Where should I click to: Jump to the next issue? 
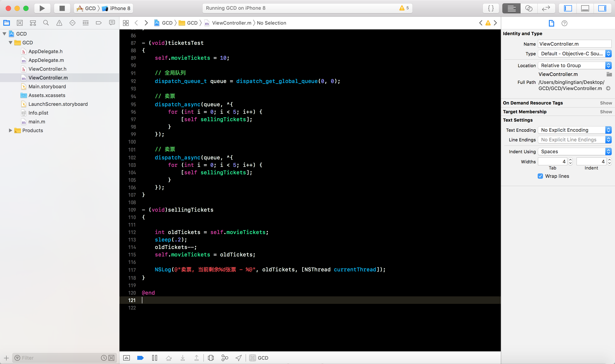click(496, 23)
